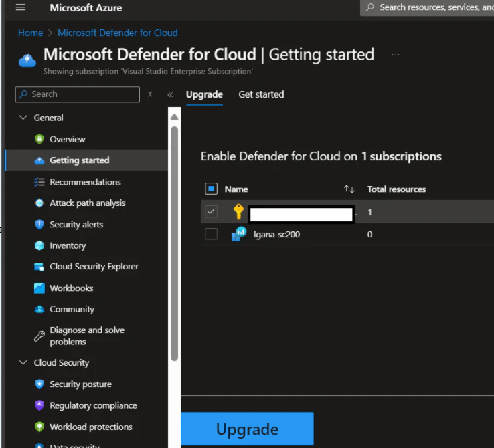
Task: Focus the top resources search box
Action: pyautogui.click(x=427, y=7)
